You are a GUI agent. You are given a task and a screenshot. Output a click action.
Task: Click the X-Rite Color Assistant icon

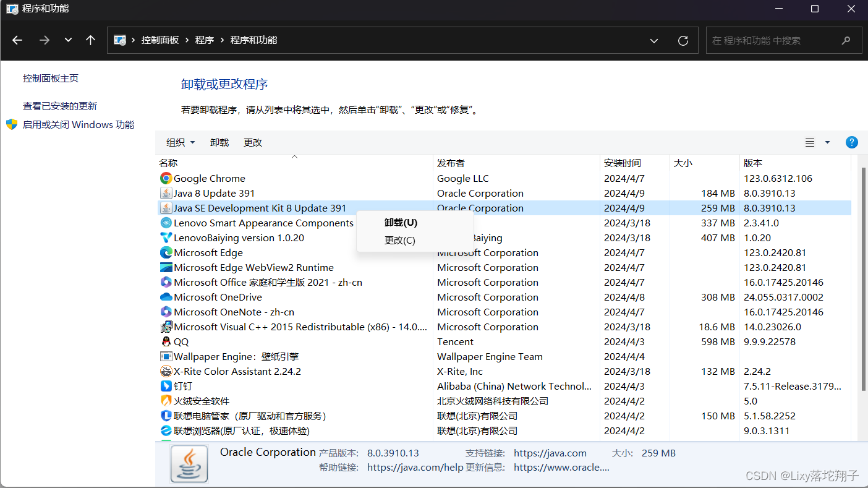coord(166,371)
